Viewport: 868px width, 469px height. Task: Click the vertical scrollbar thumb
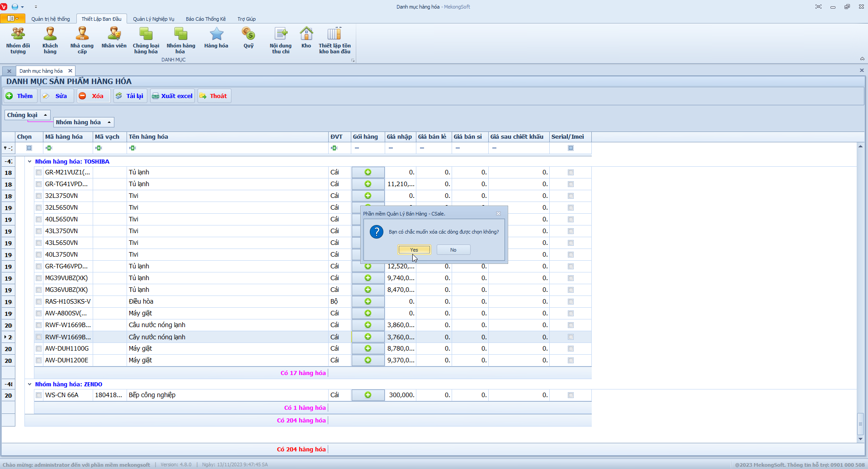coord(860,424)
